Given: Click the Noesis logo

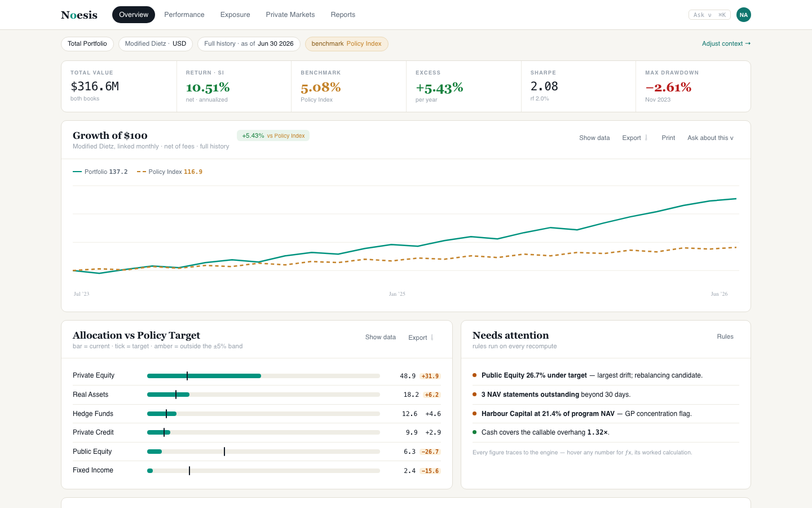Looking at the screenshot, I should (x=79, y=15).
